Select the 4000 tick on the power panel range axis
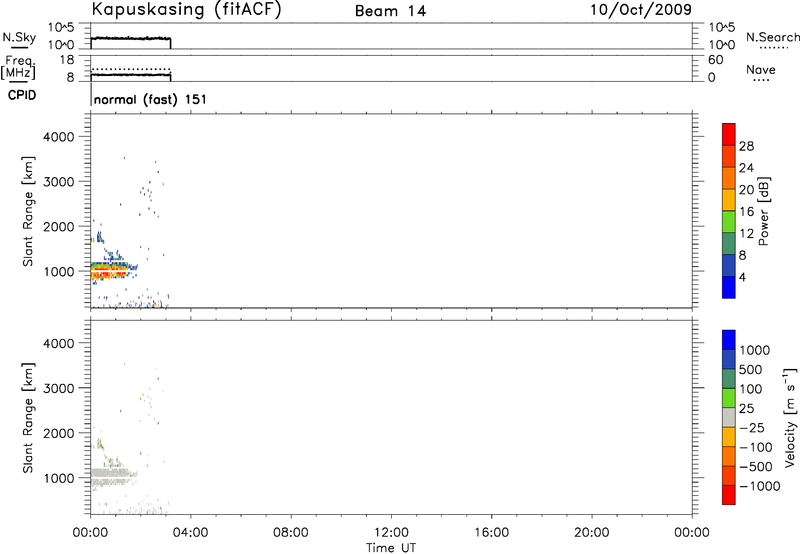The height and width of the screenshot is (554, 800). tap(59, 137)
